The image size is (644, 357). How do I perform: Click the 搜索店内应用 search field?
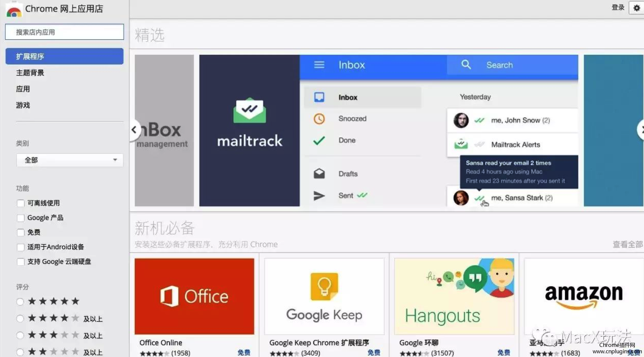tap(64, 32)
